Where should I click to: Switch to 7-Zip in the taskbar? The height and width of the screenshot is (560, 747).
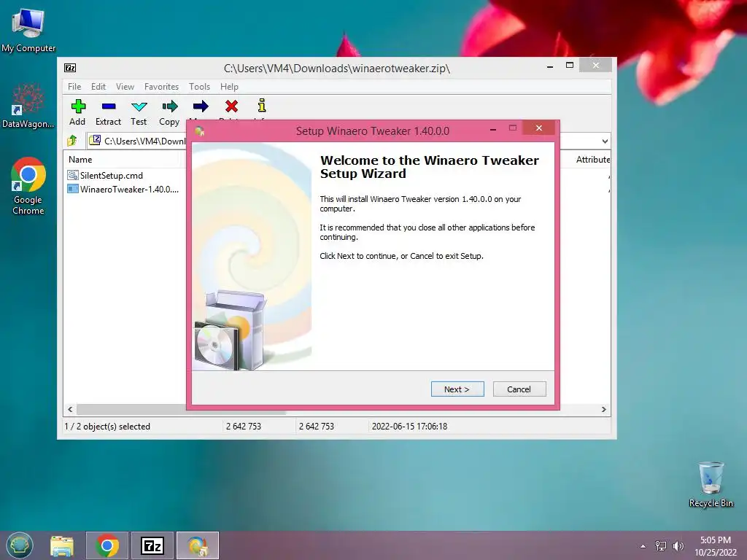[152, 545]
